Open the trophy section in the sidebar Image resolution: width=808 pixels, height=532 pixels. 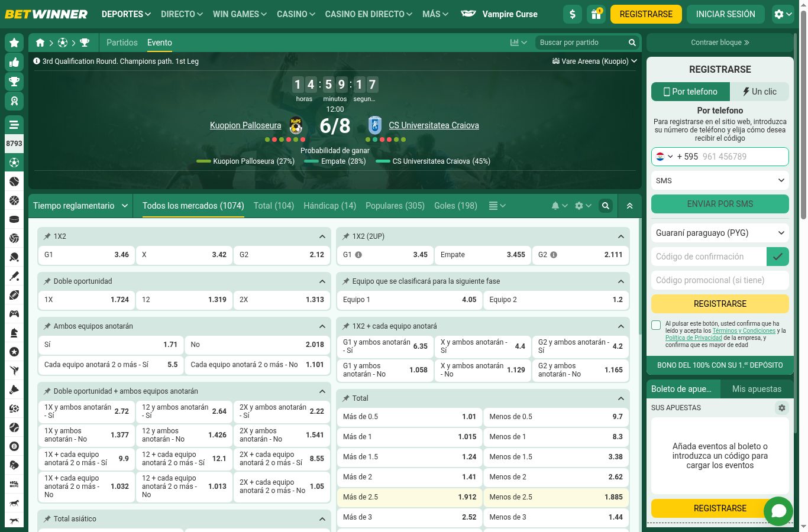pos(14,82)
